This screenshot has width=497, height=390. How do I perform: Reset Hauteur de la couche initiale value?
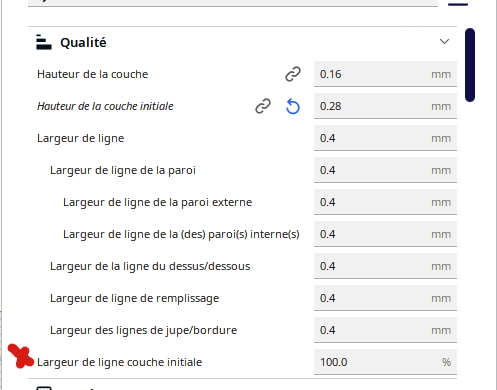(x=293, y=106)
